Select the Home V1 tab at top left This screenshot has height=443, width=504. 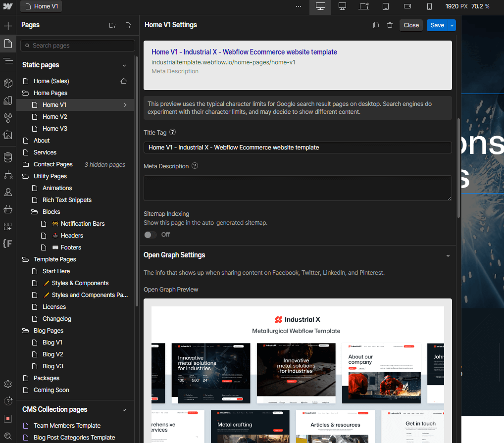pyautogui.click(x=41, y=6)
